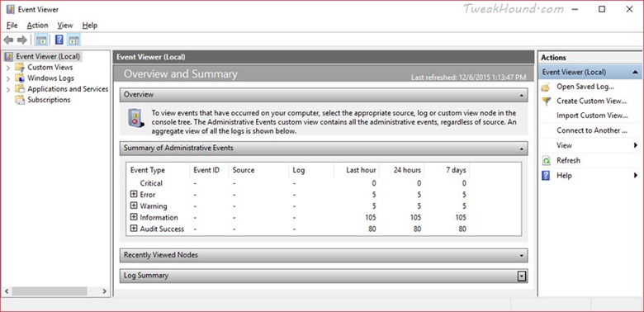Expand the Recently Viewed Nodes section
This screenshot has width=644, height=312.
[x=521, y=256]
